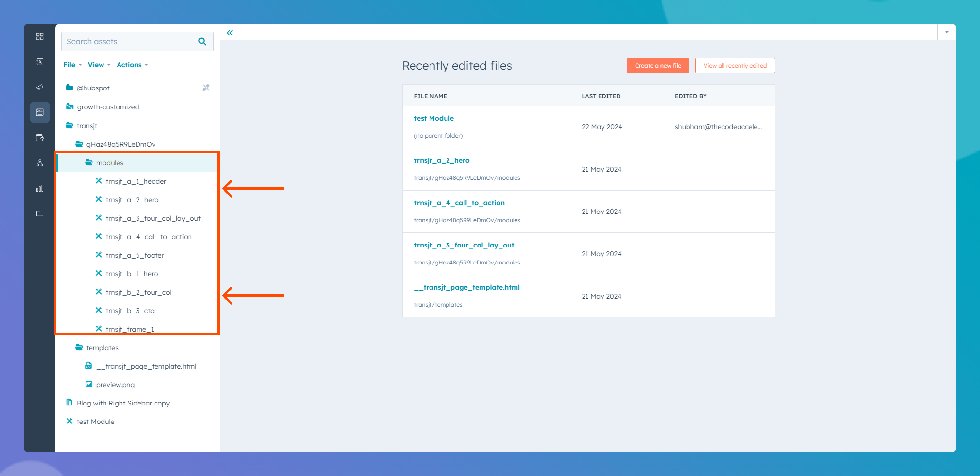Open the Files folder icon at the sidebar bottom
The width and height of the screenshot is (980, 476).
tap(40, 213)
